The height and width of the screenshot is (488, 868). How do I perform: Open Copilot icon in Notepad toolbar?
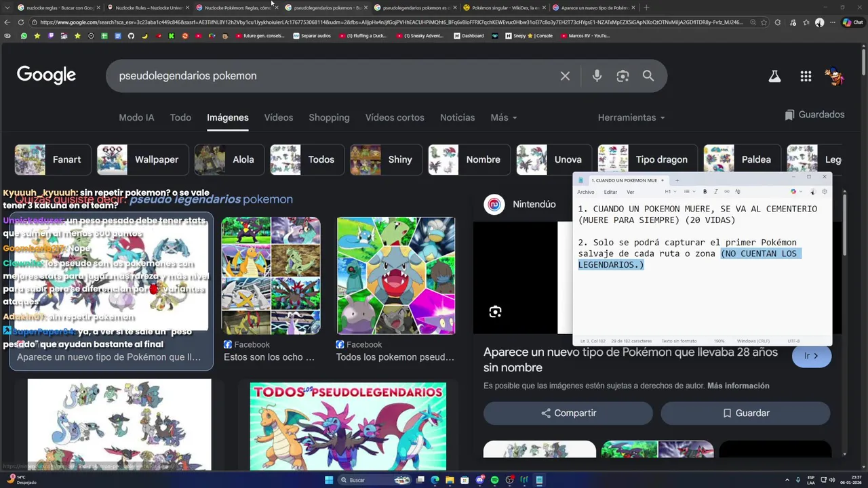tap(793, 192)
